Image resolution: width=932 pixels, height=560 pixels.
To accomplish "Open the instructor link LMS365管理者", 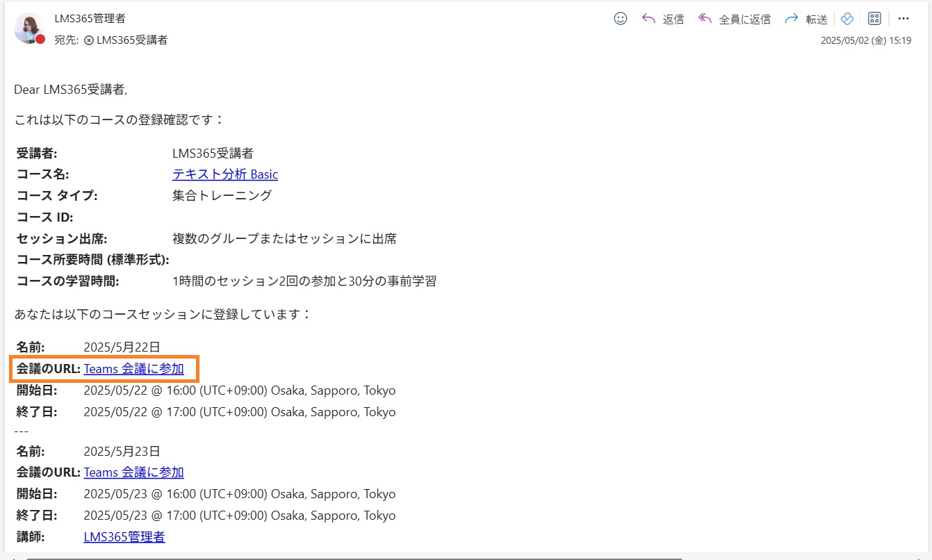I will pos(124,536).
